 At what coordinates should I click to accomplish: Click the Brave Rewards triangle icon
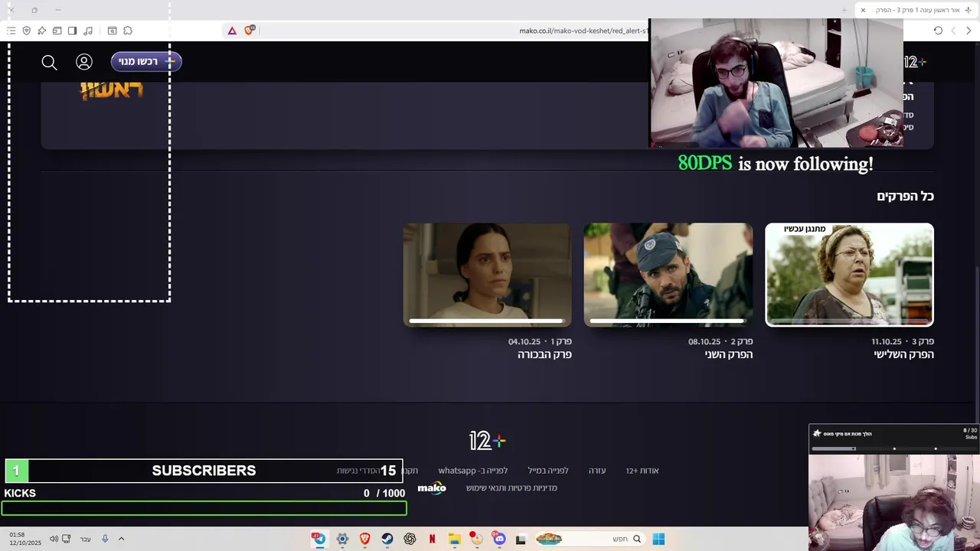click(232, 31)
